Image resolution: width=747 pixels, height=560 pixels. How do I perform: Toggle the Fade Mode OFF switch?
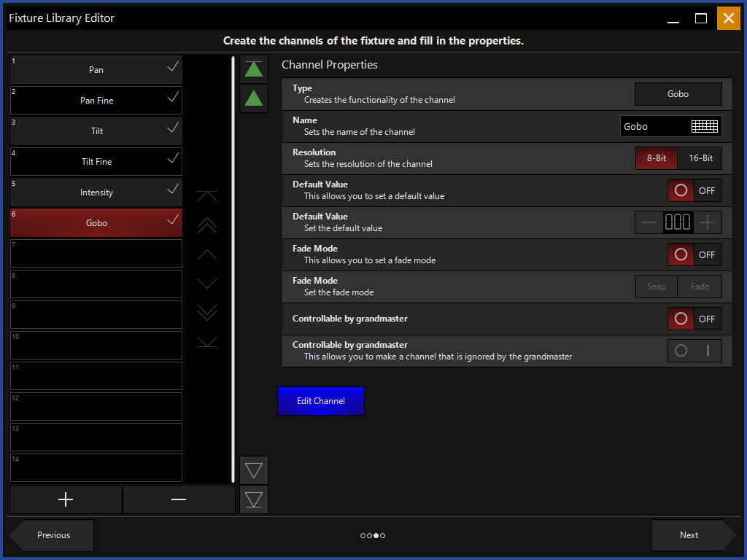pyautogui.click(x=694, y=254)
